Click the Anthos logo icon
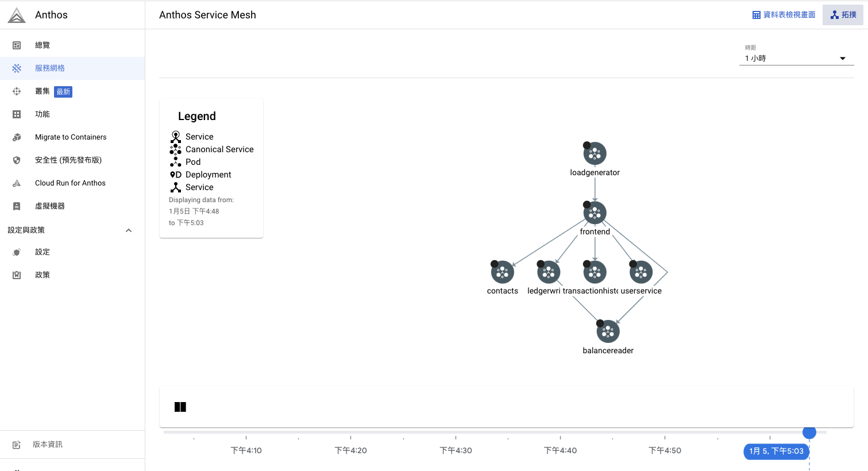868x471 pixels. point(17,15)
